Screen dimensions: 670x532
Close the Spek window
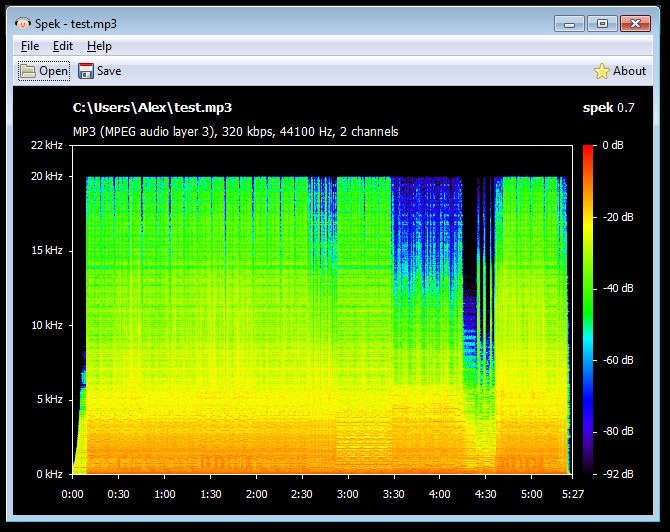point(637,22)
